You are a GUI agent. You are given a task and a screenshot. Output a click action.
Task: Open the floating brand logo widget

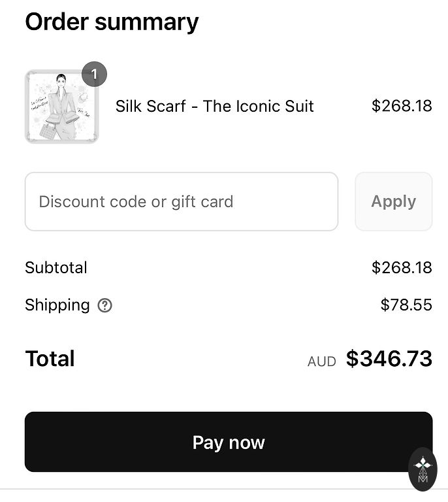pyautogui.click(x=423, y=469)
